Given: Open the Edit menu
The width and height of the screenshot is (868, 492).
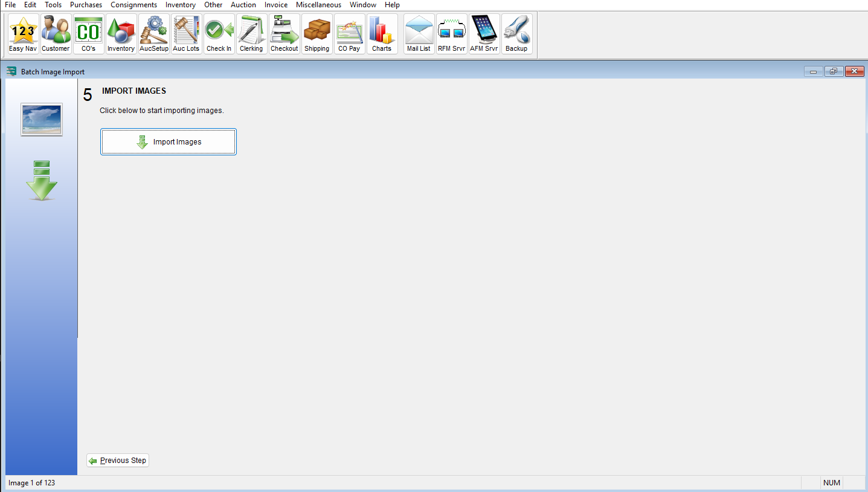Looking at the screenshot, I should coord(30,5).
